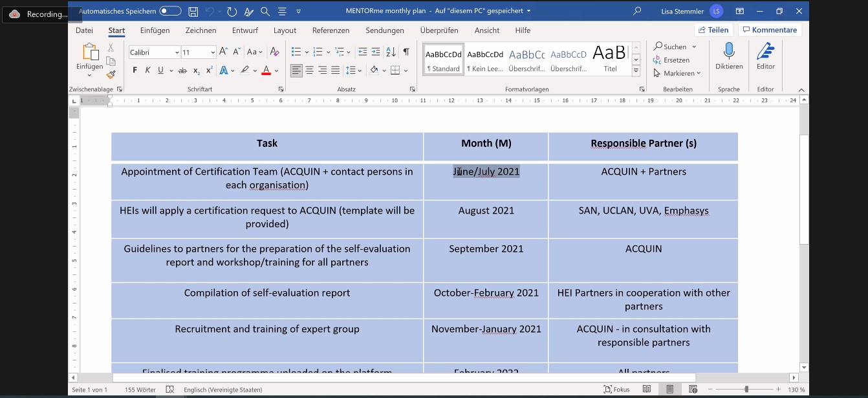Toggle Underline (U) formatting
Viewport: 868px width, 398px height.
tap(160, 71)
